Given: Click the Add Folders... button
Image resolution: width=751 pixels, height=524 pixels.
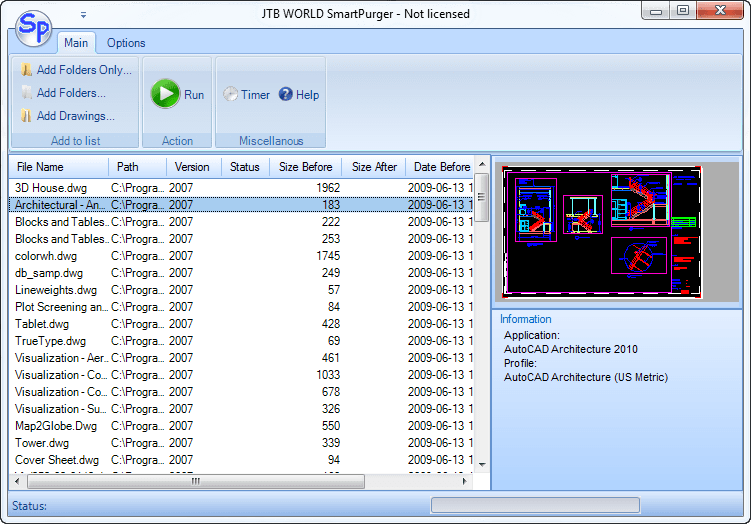Looking at the screenshot, I should (63, 93).
